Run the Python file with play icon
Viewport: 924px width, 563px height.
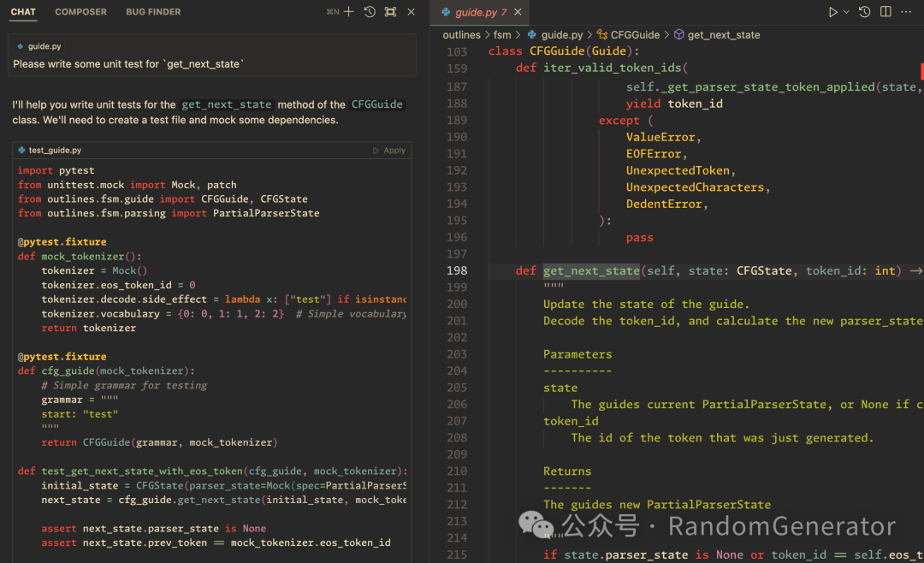click(x=832, y=12)
